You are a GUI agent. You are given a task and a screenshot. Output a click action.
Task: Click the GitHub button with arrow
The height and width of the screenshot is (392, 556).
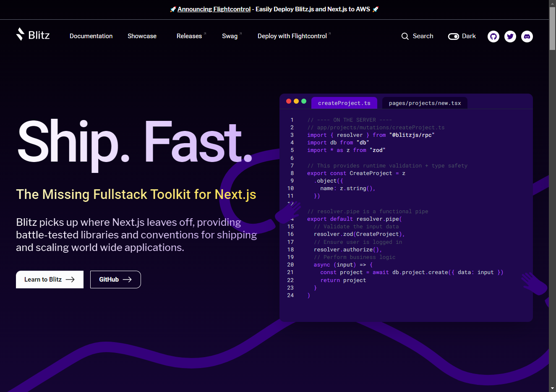coord(115,280)
